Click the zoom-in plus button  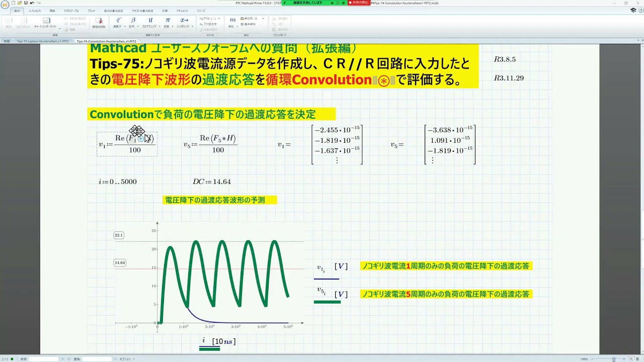coord(624,359)
